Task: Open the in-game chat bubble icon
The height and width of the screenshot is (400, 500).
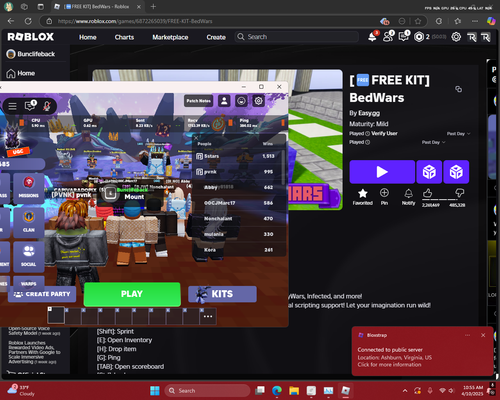Action: pyautogui.click(x=30, y=106)
